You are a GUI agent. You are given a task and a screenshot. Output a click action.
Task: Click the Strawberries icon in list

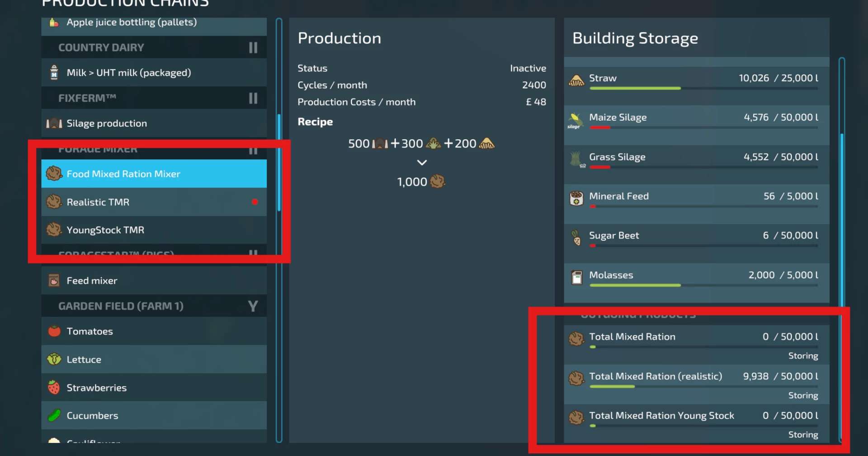pos(54,388)
